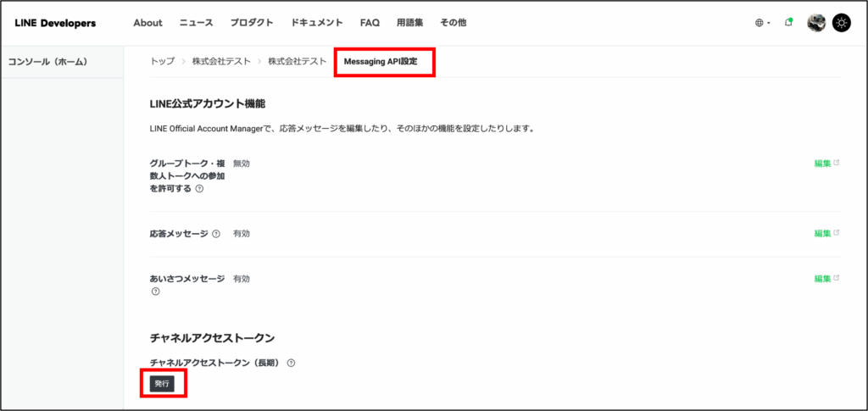Click the second 株式会社テスト breadcrumb link
868x411 pixels.
(298, 61)
